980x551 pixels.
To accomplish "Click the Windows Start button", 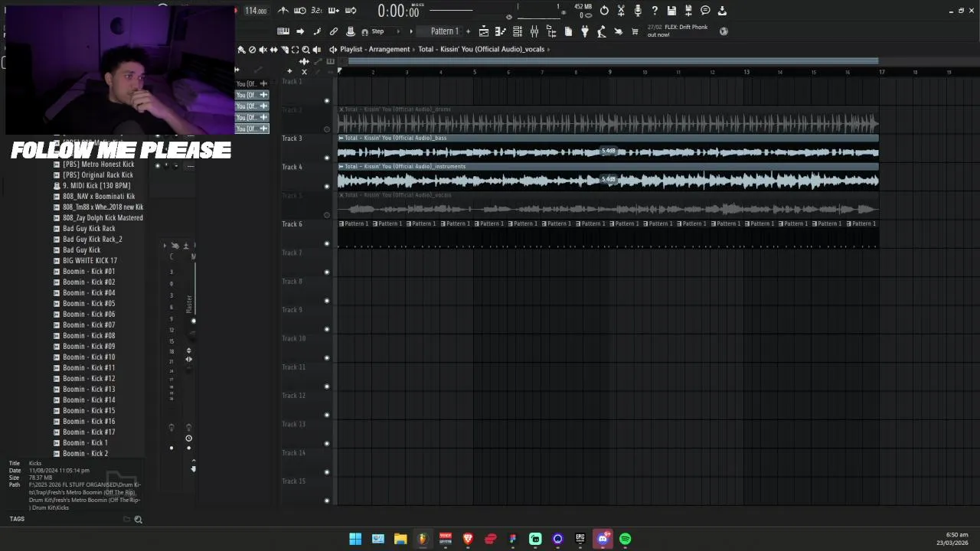I will pos(355,539).
